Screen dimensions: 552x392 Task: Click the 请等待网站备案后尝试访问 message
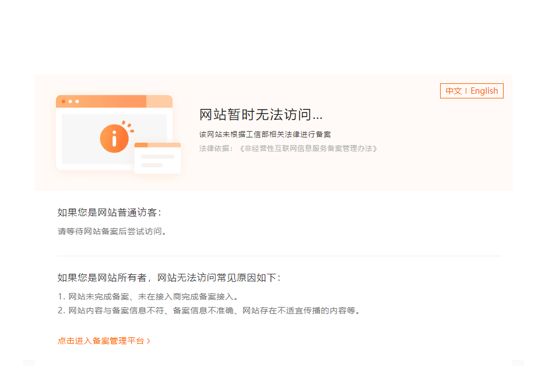click(x=113, y=231)
